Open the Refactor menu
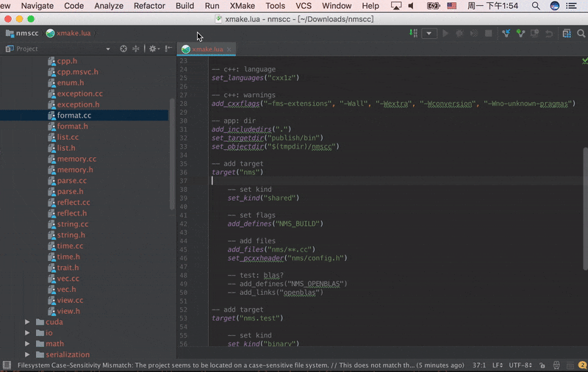The width and height of the screenshot is (588, 372). pos(149,6)
